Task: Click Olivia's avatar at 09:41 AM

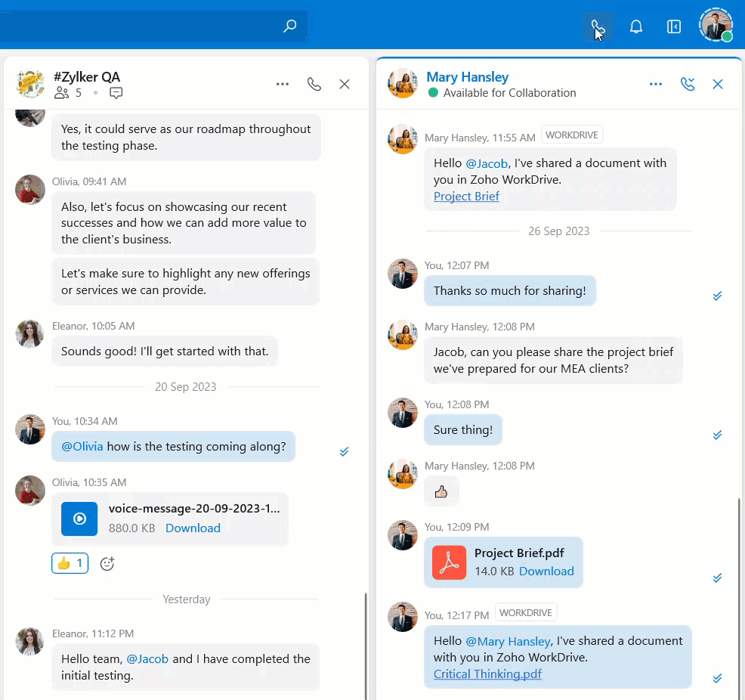Action: [30, 190]
